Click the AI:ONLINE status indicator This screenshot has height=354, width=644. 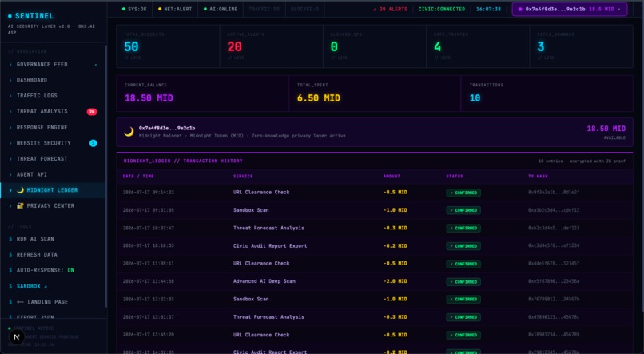tap(221, 9)
